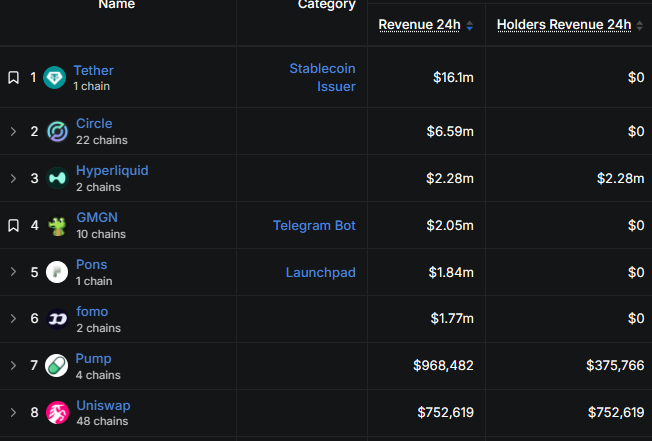Expand the Hyperliquid row chevron

click(13, 178)
